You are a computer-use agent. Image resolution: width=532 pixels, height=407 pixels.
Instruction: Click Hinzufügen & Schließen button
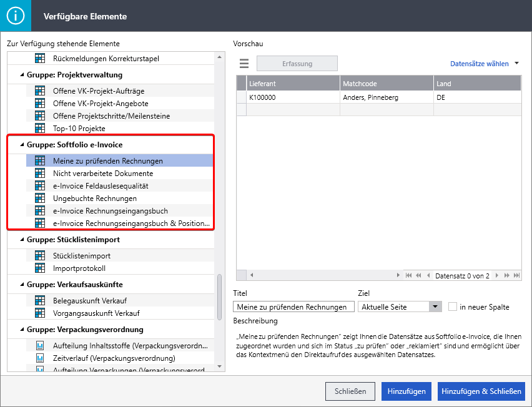[481, 391]
